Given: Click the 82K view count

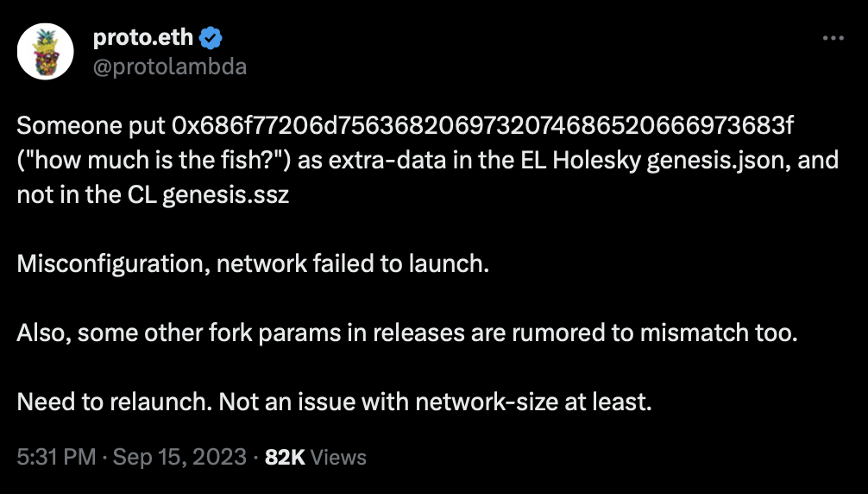Looking at the screenshot, I should click(x=285, y=458).
